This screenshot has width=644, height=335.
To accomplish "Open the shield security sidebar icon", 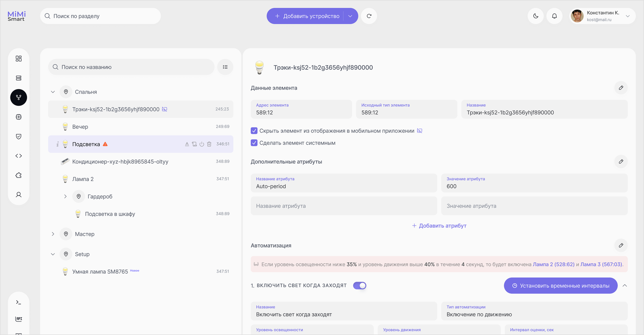I will tap(19, 136).
